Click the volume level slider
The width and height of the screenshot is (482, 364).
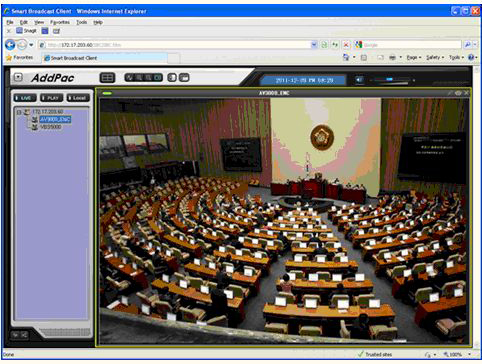pyautogui.click(x=391, y=80)
